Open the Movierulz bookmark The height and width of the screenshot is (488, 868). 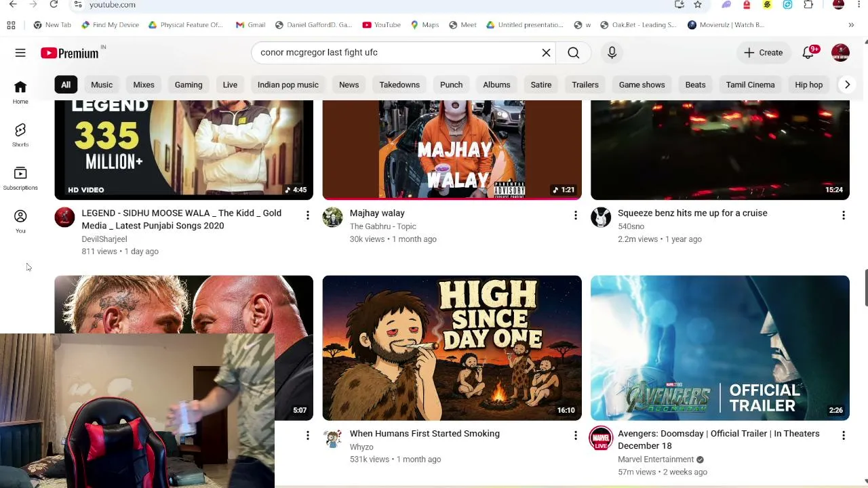point(726,25)
